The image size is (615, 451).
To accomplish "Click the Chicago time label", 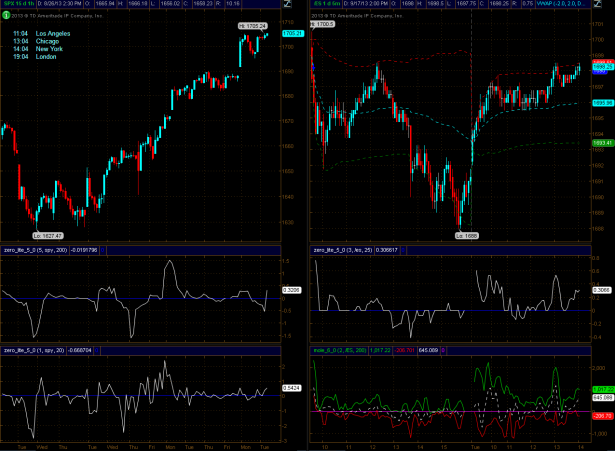I will pos(47,42).
